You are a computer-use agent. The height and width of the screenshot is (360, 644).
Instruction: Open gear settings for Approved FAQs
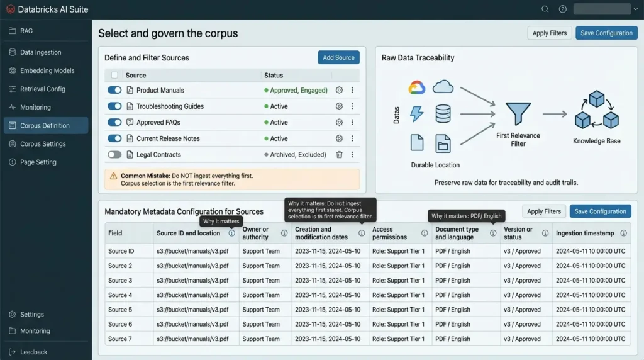[x=339, y=122]
